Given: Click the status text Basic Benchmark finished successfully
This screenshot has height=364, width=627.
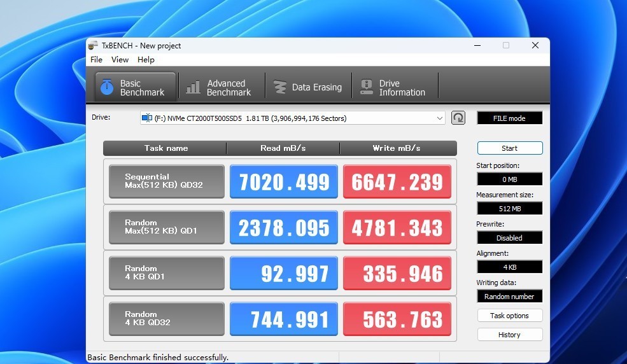Looking at the screenshot, I should pos(158,357).
